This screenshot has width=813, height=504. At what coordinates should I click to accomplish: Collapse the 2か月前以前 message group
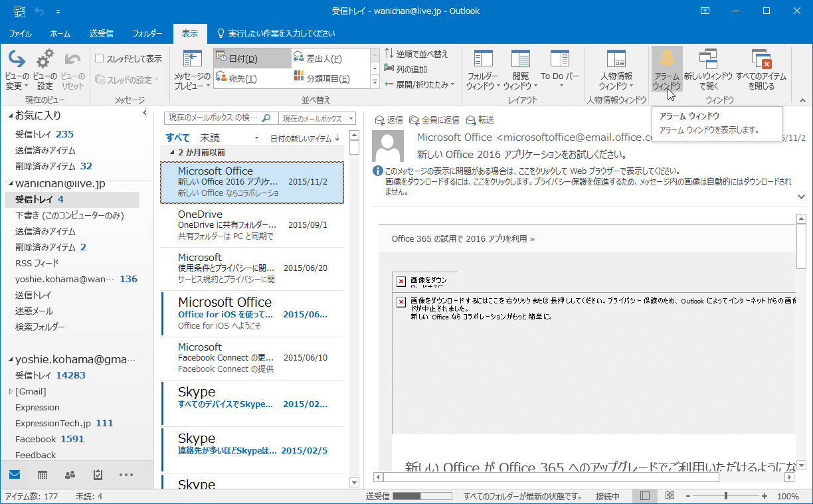click(x=172, y=153)
